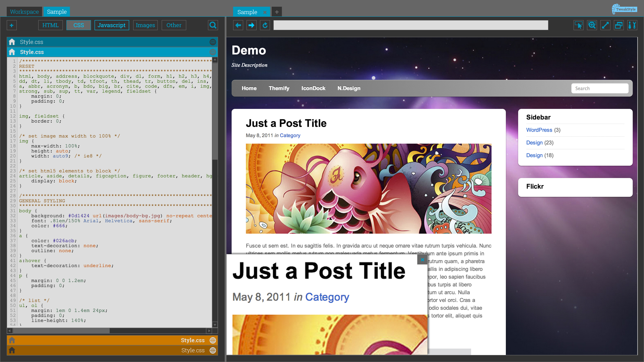Follow the enlarged Category link in magnifier

(327, 297)
